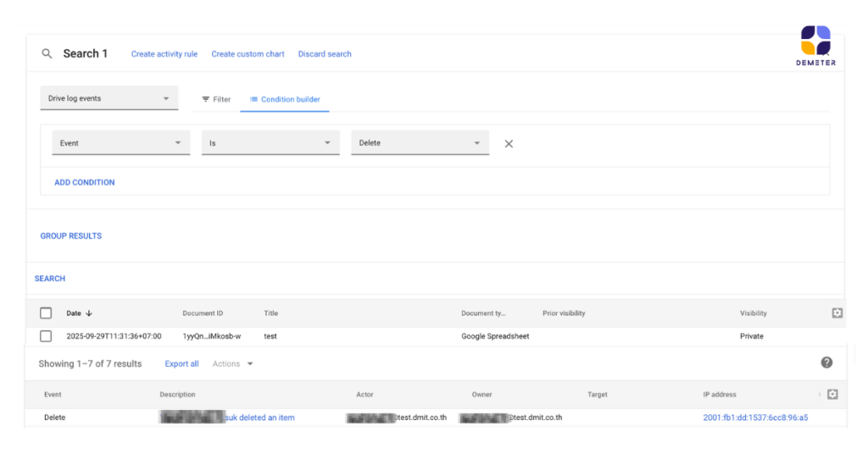Remove the Event condition with X icon
This screenshot has width=868, height=454.
[x=509, y=144]
